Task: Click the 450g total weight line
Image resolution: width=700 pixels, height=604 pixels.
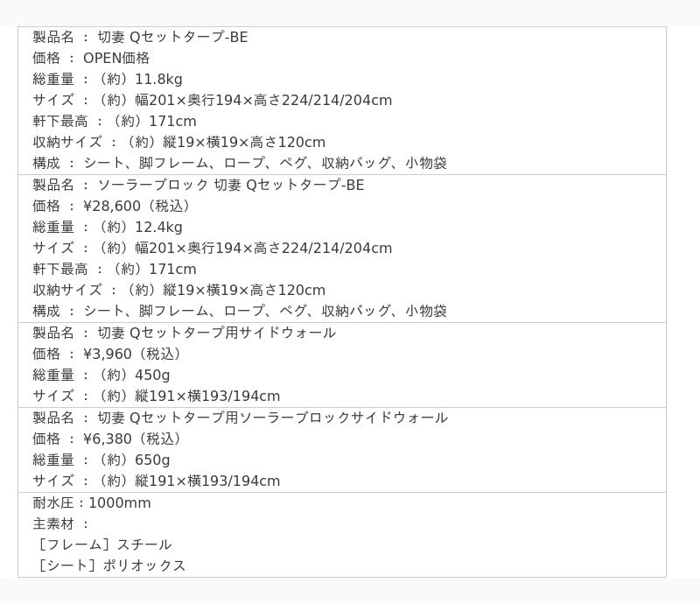Action: (101, 375)
